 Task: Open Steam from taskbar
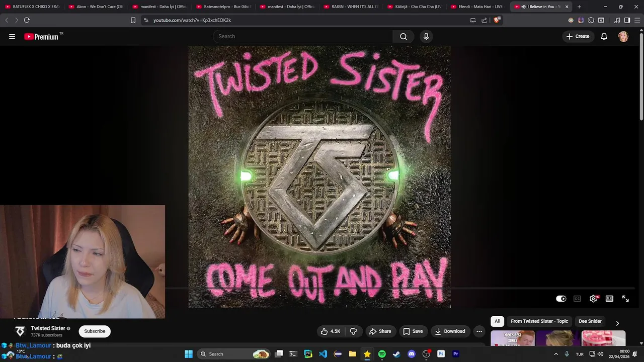[x=396, y=354]
